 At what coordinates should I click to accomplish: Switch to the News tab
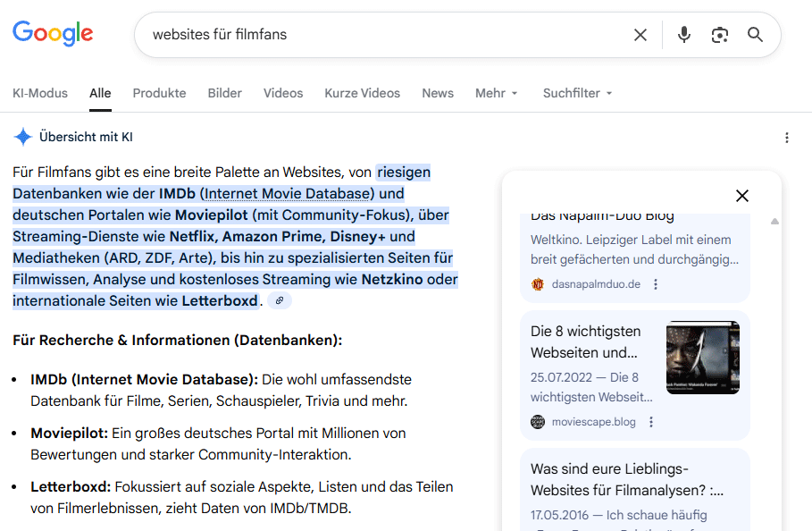438,93
